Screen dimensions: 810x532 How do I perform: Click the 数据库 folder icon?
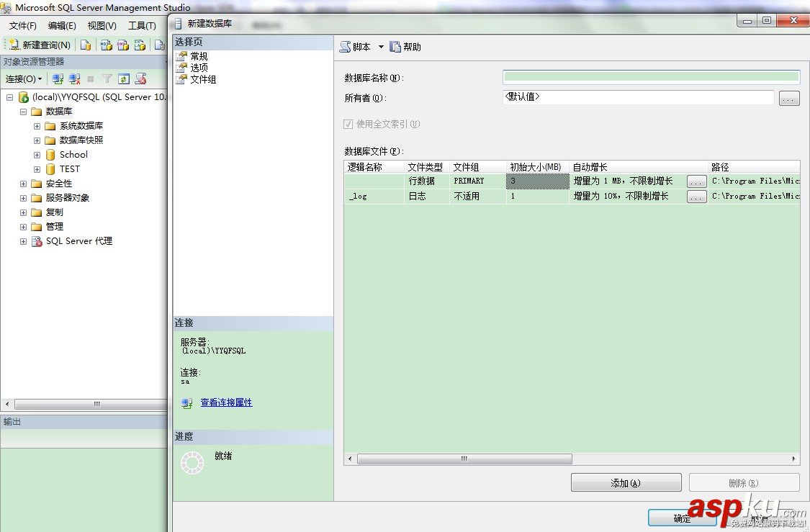pos(36,112)
